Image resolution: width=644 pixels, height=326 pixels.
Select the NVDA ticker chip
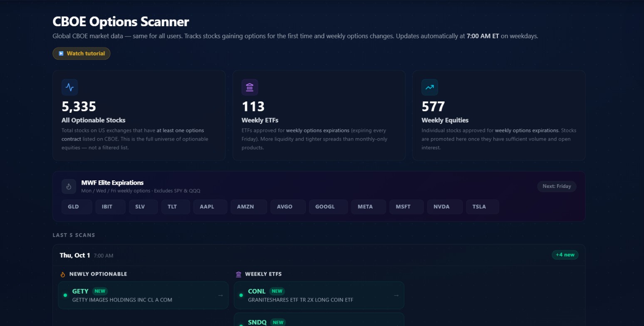(x=445, y=207)
